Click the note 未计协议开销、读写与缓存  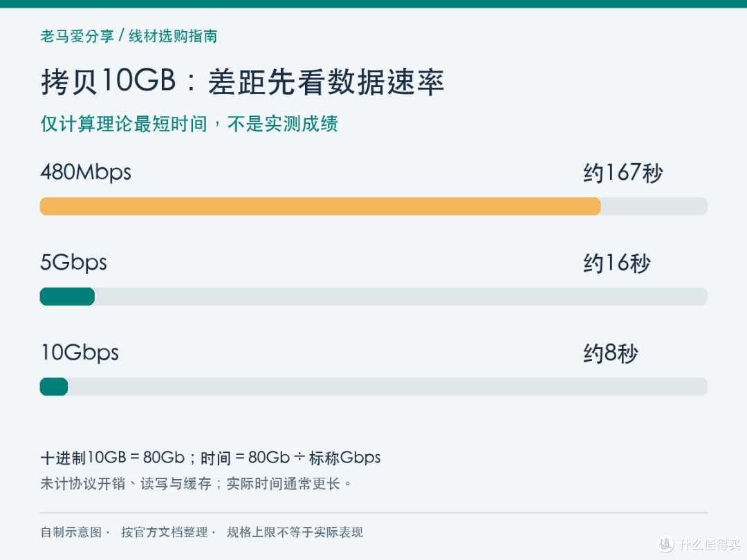(126, 484)
